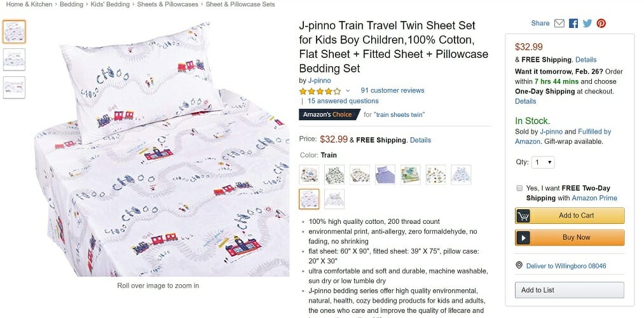Open the Qty quantity dropdown
This screenshot has width=644, height=318.
[x=543, y=162]
